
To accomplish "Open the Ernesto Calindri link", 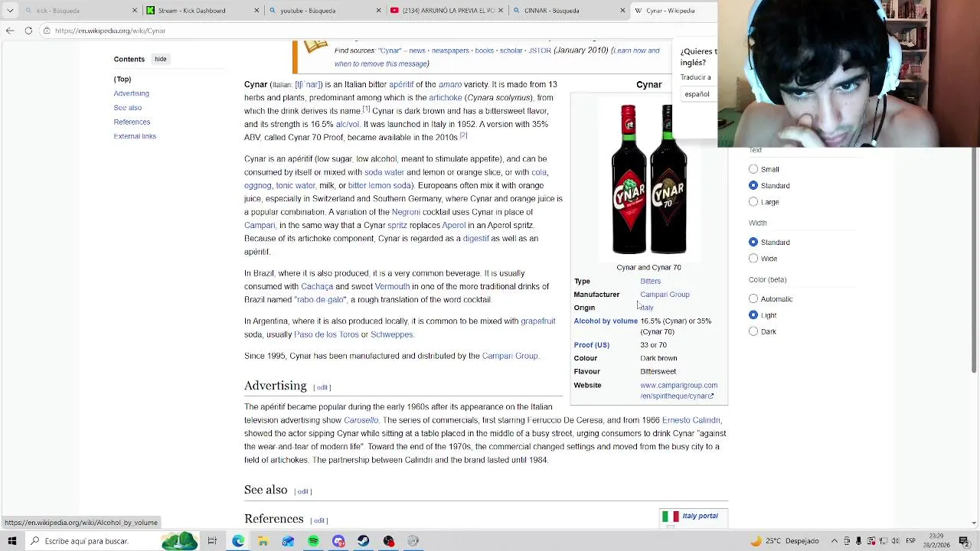I will coord(691,420).
